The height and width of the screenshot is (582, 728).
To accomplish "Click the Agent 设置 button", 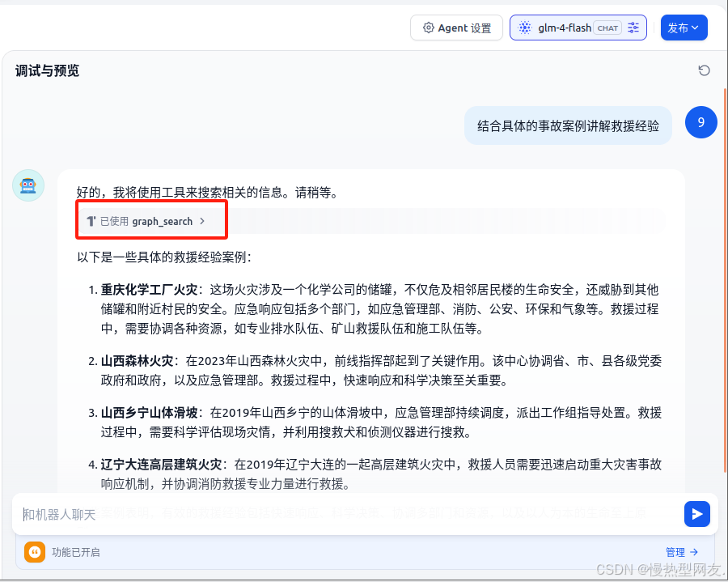I will [456, 28].
